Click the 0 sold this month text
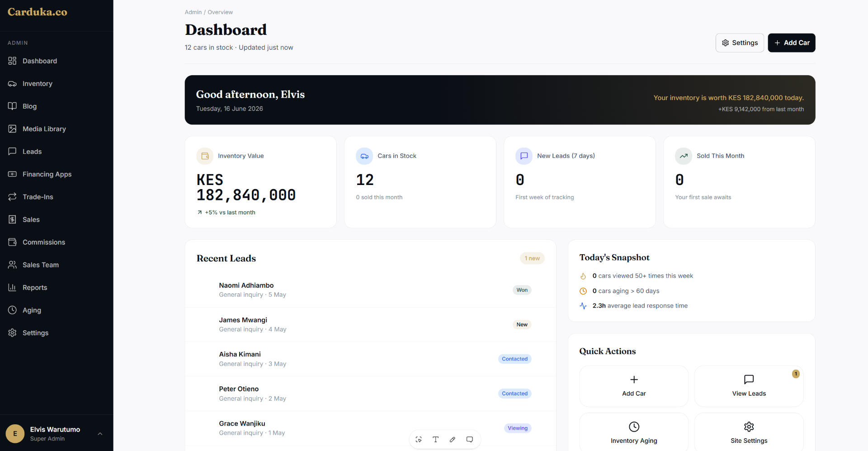The image size is (868, 451). [379, 197]
